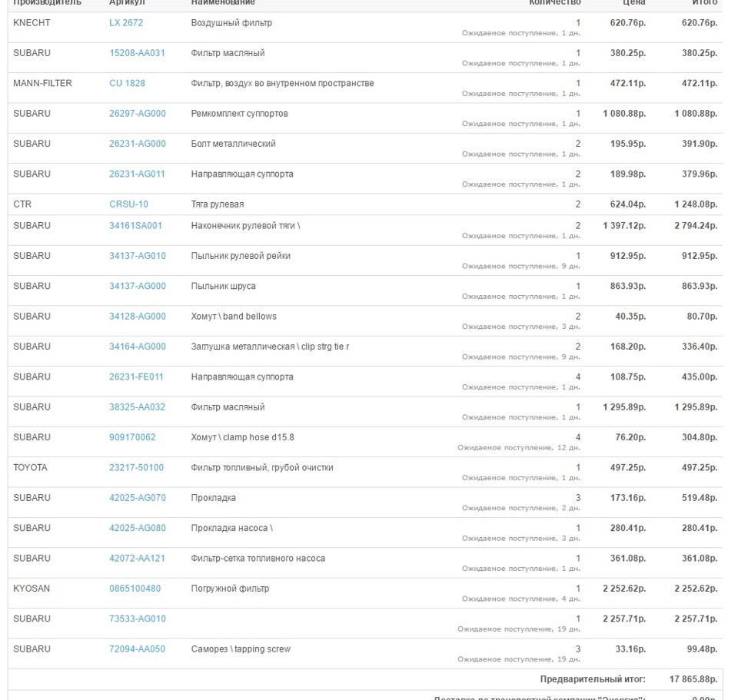Click article link 42025-AG080
Viewport: 738px width, 700px height.
[138, 529]
